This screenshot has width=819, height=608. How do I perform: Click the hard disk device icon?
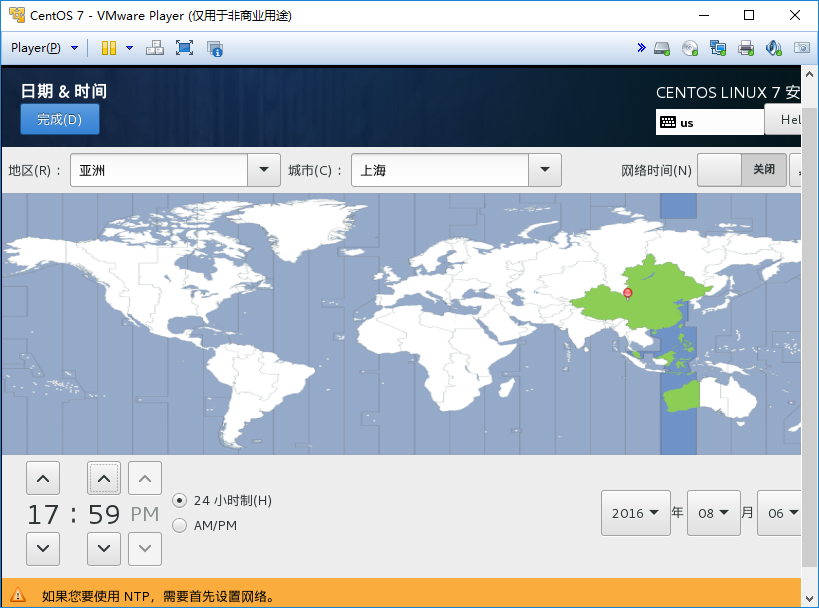(662, 47)
